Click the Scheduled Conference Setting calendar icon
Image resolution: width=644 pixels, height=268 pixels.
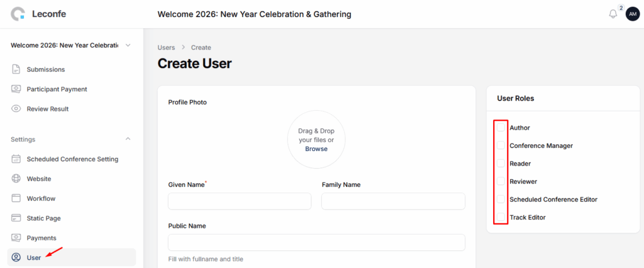pyautogui.click(x=16, y=159)
